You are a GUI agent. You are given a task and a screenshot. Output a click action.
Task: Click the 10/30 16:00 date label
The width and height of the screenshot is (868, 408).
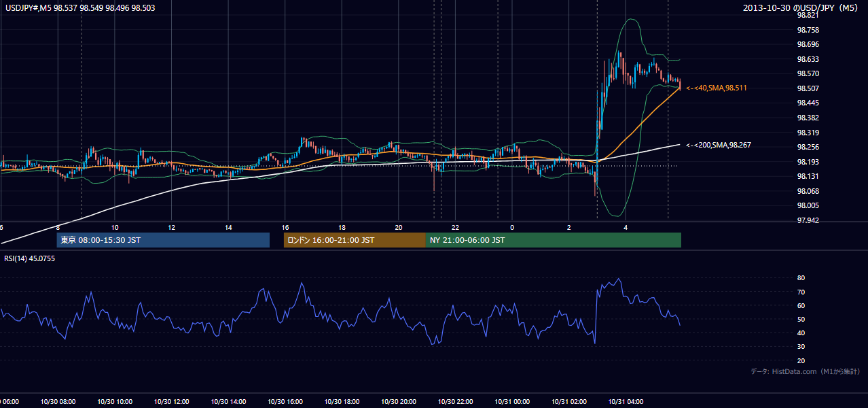(x=285, y=402)
